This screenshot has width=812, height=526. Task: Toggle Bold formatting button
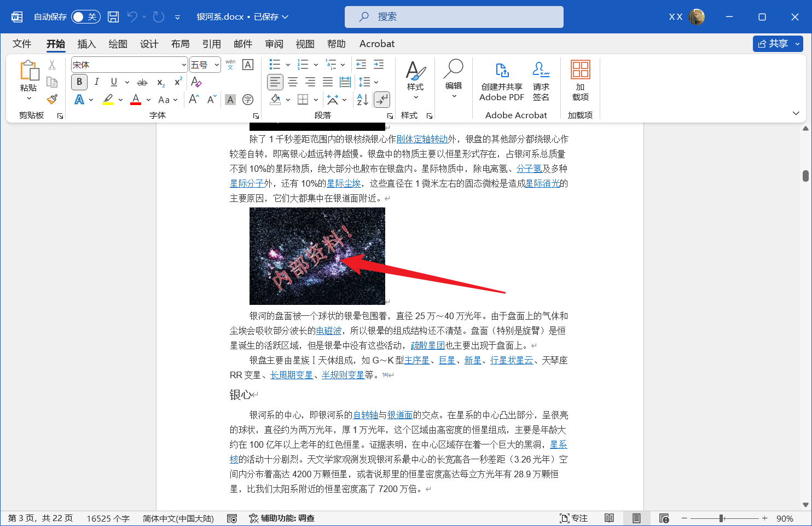79,82
